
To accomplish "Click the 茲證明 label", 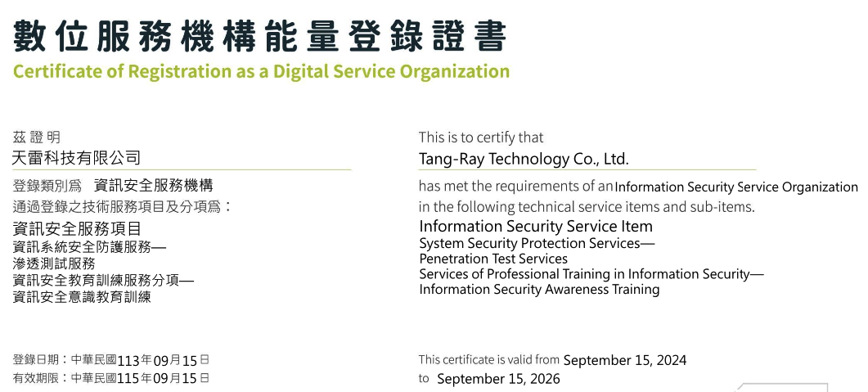I will [37, 137].
